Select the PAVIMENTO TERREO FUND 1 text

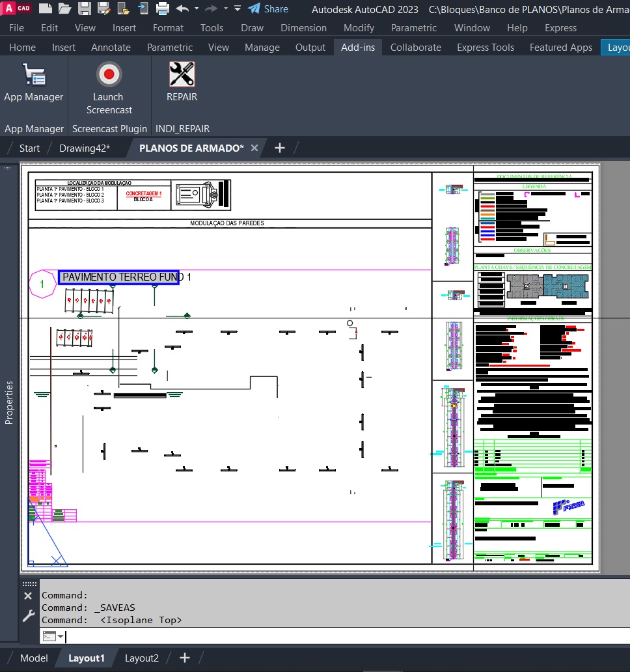pyautogui.click(x=126, y=277)
